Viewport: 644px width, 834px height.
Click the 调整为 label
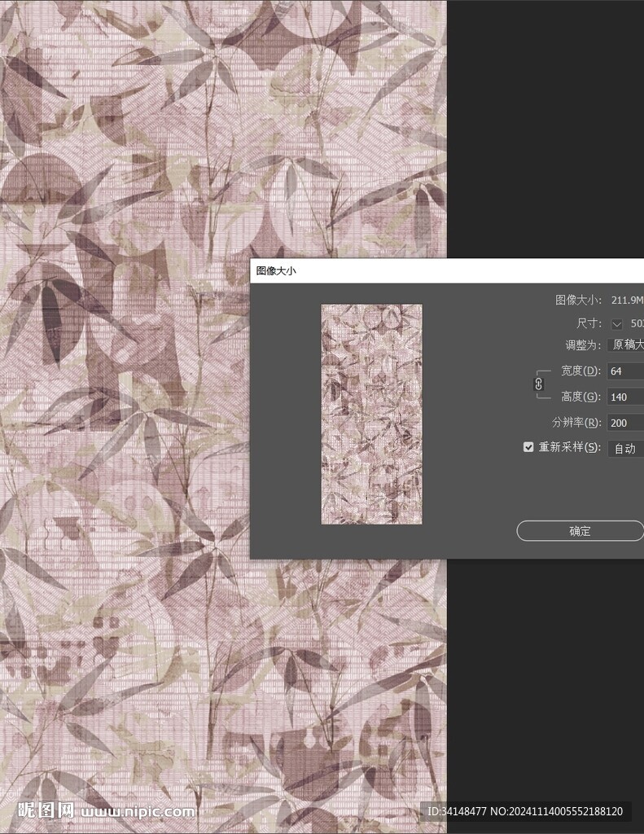pos(583,345)
